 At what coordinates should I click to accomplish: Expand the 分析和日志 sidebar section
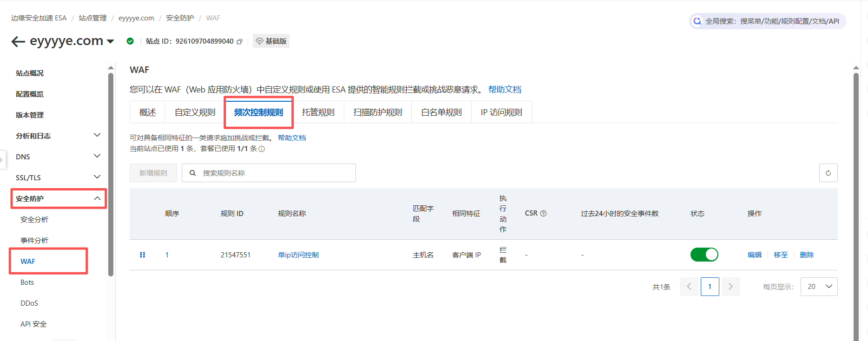[97, 135]
